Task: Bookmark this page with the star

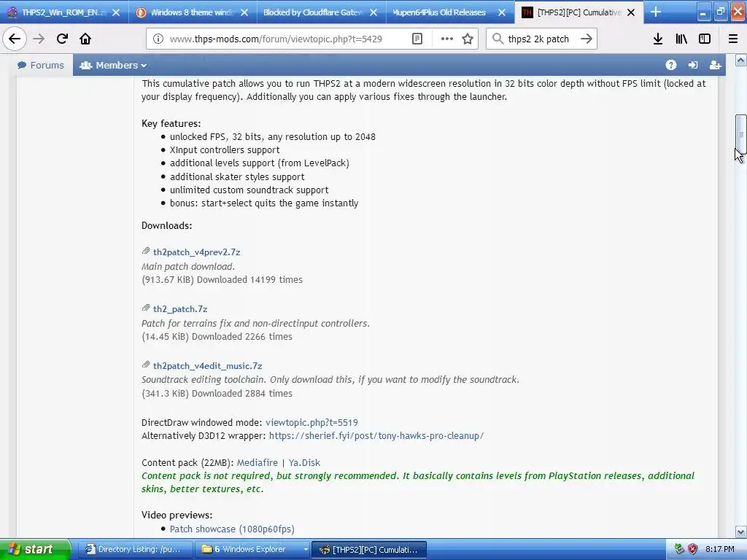Action: point(468,39)
